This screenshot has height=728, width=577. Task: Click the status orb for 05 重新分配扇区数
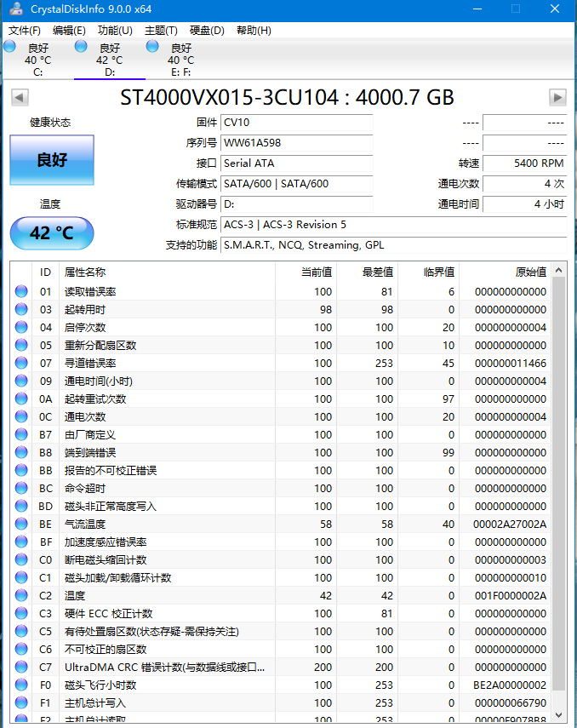click(x=21, y=345)
